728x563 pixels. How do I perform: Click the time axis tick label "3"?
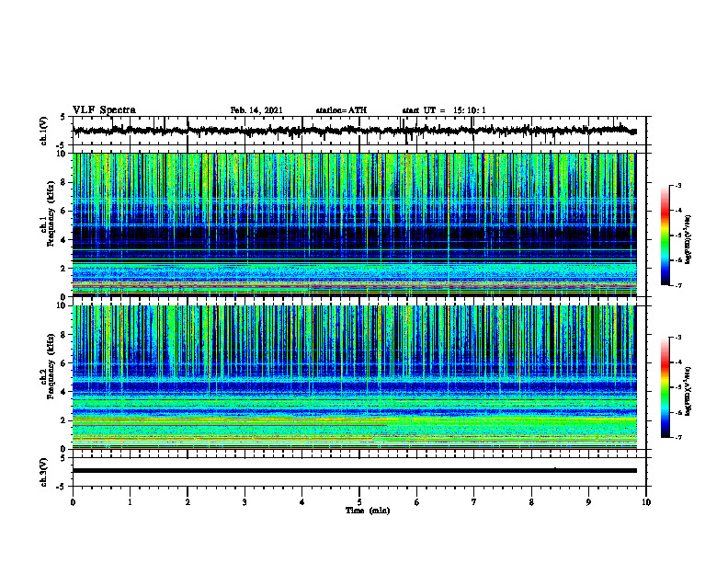[245, 502]
